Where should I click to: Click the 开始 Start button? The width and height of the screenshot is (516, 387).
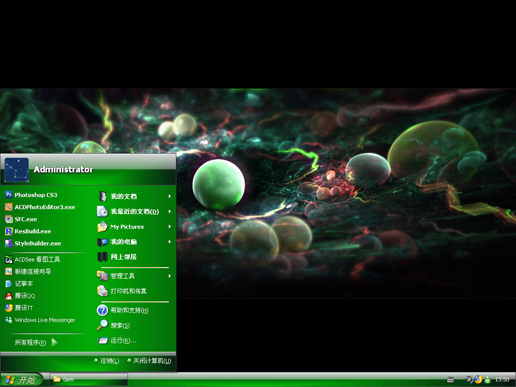coord(21,380)
